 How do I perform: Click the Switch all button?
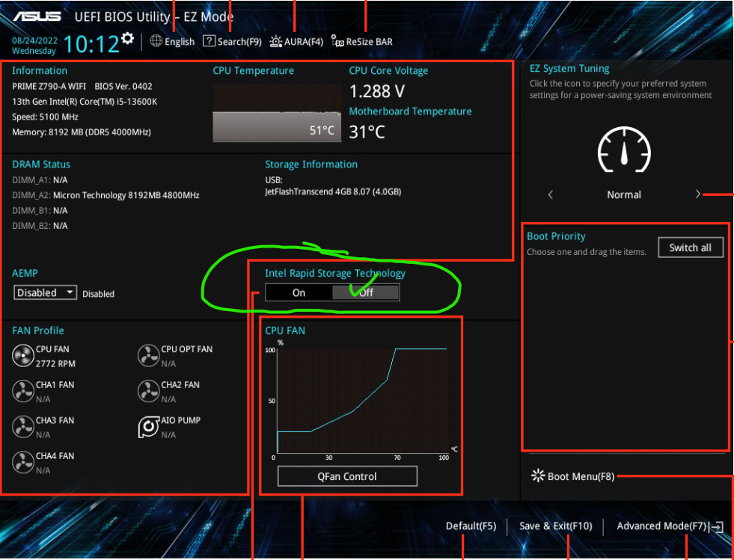click(x=690, y=247)
